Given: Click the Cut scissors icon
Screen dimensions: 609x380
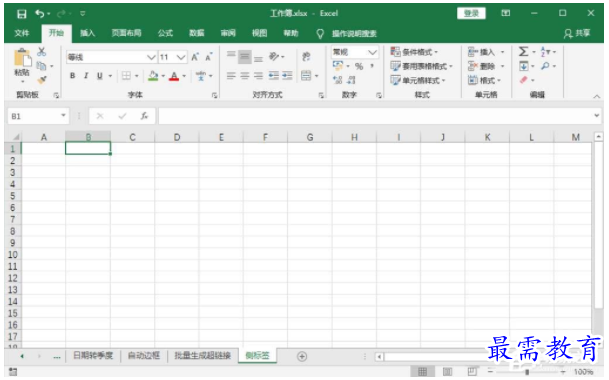Looking at the screenshot, I should pos(42,51).
